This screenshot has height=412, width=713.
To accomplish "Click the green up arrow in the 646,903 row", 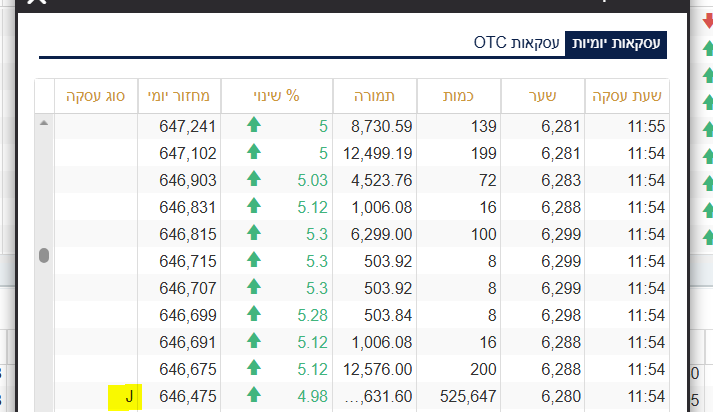I will (253, 180).
